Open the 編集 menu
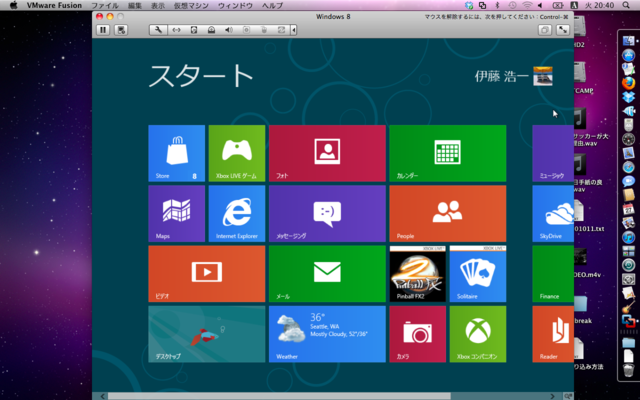 click(135, 5)
